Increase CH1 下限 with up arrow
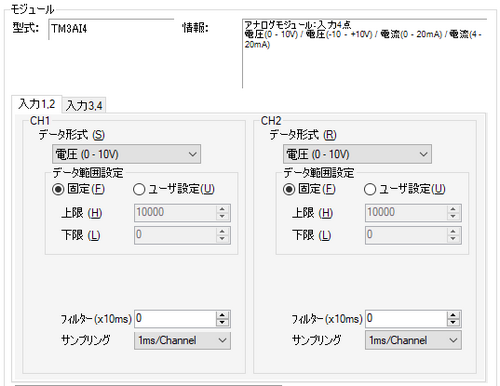Screen dimensions: 500x386 (x=222, y=231)
